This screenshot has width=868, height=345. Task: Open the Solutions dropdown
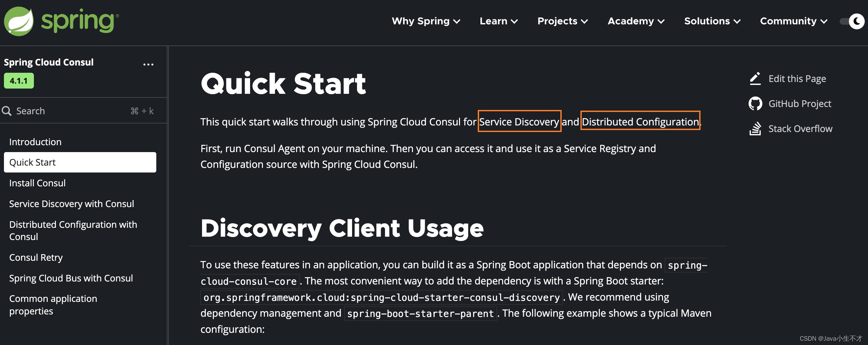click(712, 21)
